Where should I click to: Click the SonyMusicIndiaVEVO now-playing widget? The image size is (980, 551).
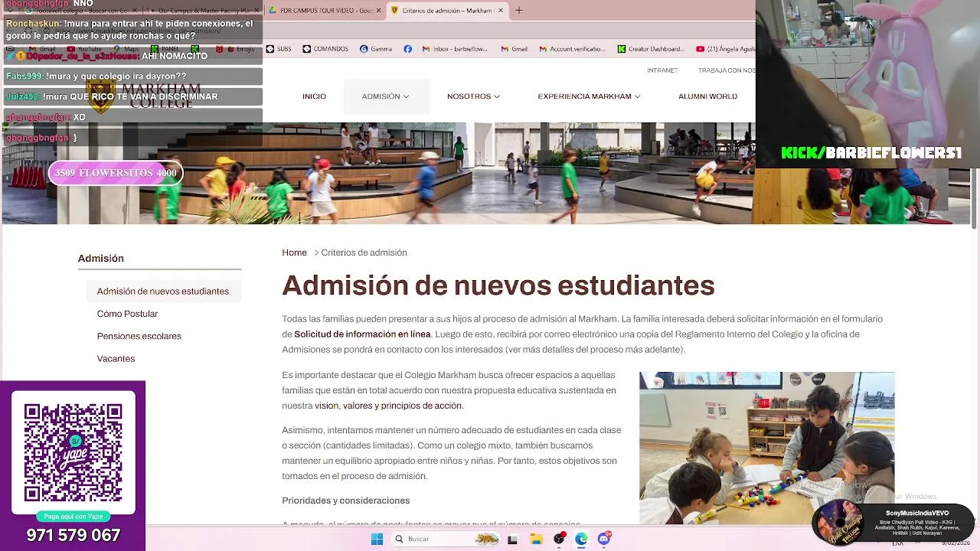point(894,523)
